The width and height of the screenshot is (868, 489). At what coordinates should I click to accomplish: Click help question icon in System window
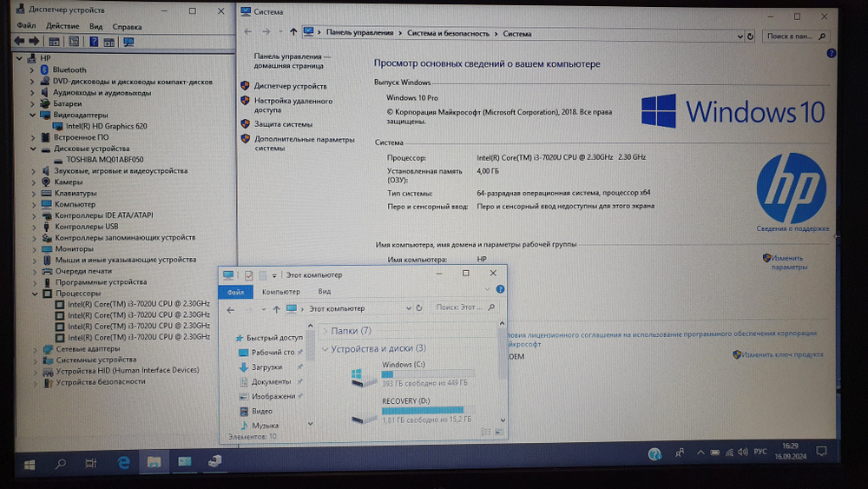pos(831,53)
